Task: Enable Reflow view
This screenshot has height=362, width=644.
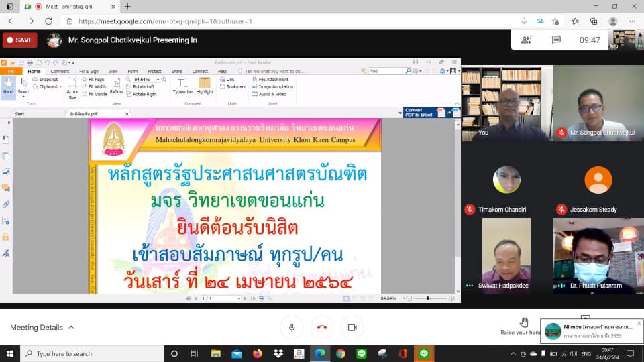Action: pos(116,86)
